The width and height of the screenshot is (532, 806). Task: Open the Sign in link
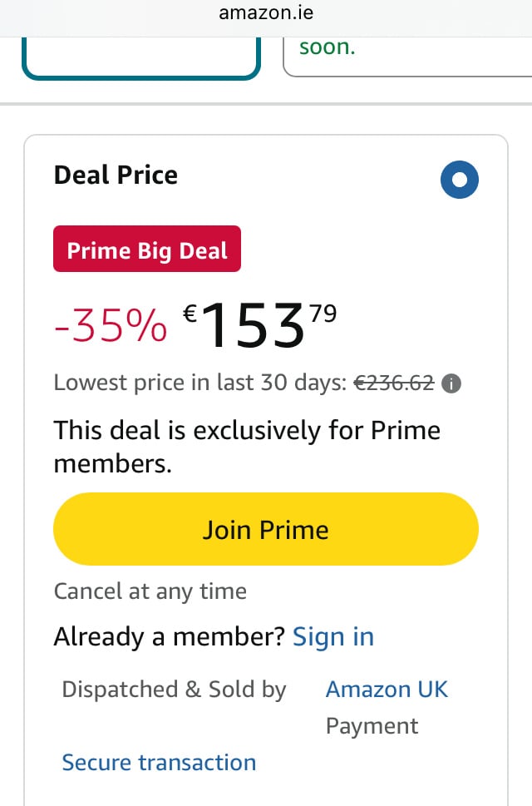(333, 637)
